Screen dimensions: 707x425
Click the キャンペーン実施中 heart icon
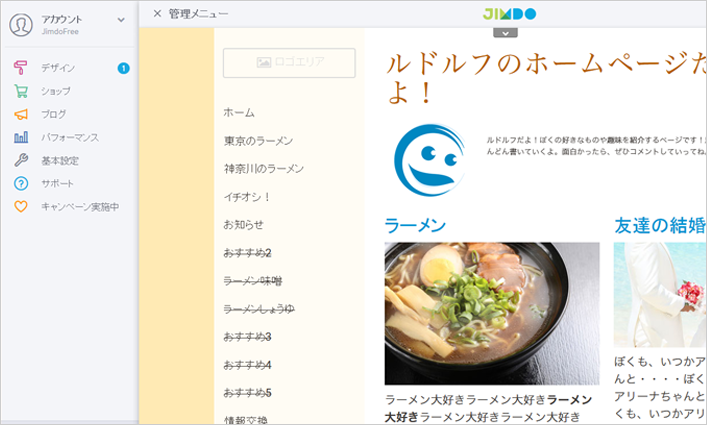tap(21, 206)
